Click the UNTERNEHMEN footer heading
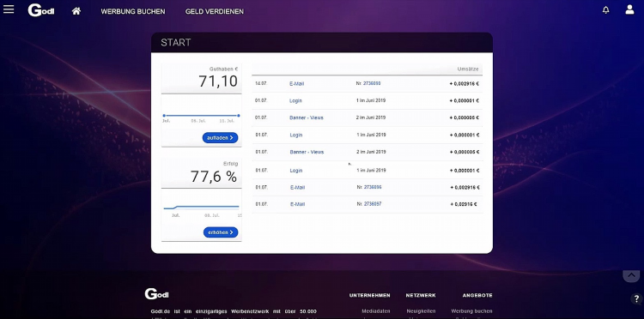 (369, 295)
